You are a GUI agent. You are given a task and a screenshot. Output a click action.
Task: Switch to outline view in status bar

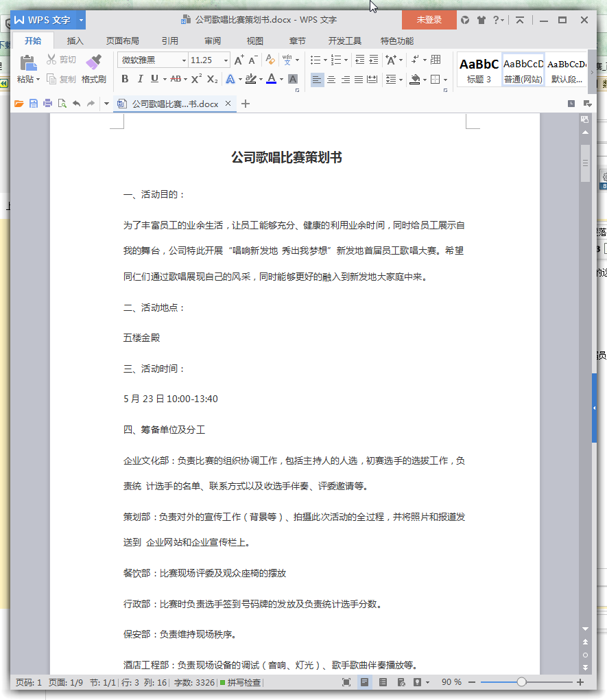coord(383,682)
